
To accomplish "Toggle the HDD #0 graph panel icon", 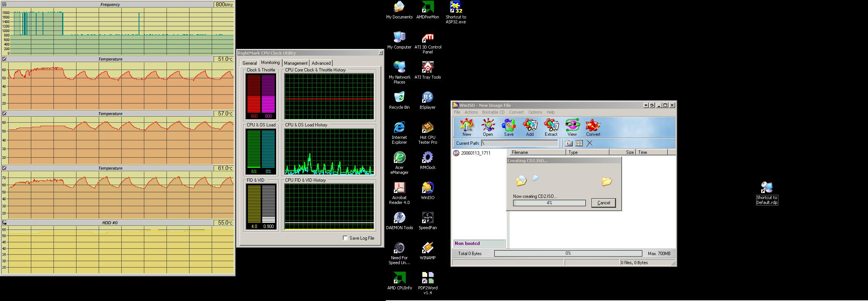I will click(4, 223).
